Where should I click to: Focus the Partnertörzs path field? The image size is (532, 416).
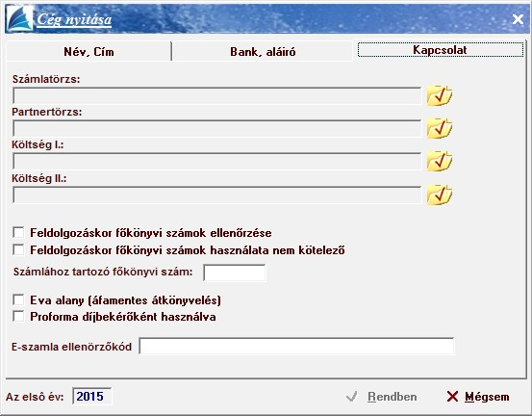217,128
